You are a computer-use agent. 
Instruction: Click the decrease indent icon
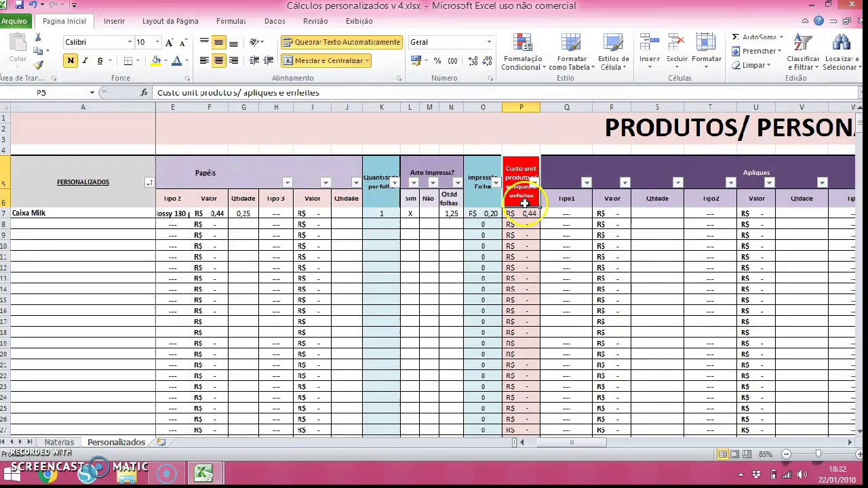click(254, 61)
